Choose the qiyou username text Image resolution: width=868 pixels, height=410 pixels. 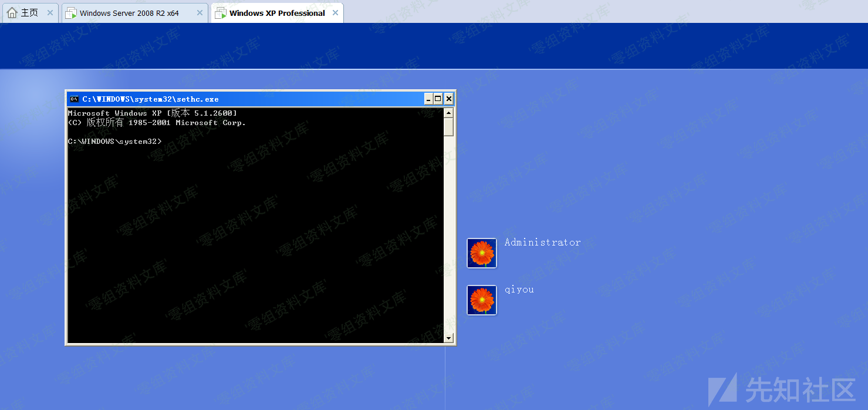519,289
